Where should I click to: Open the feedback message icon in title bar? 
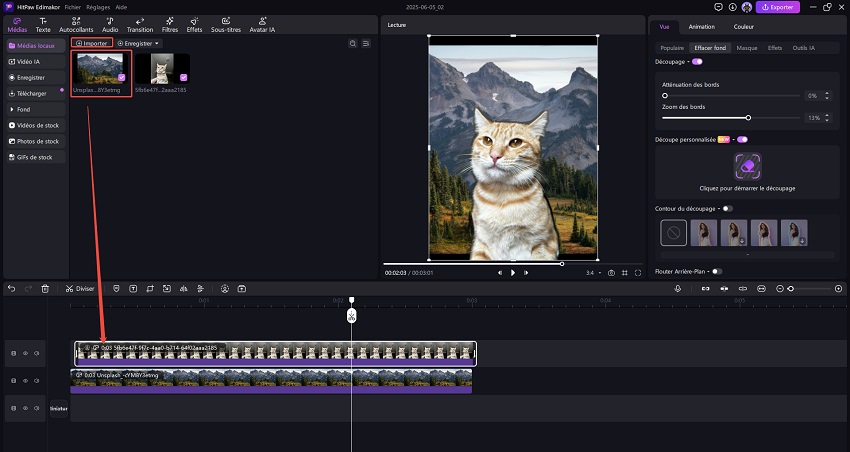719,7
